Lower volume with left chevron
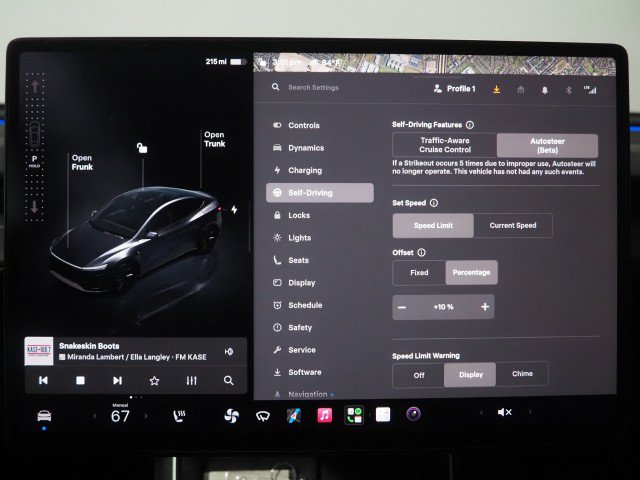Image resolution: width=640 pixels, height=480 pixels. (x=481, y=413)
